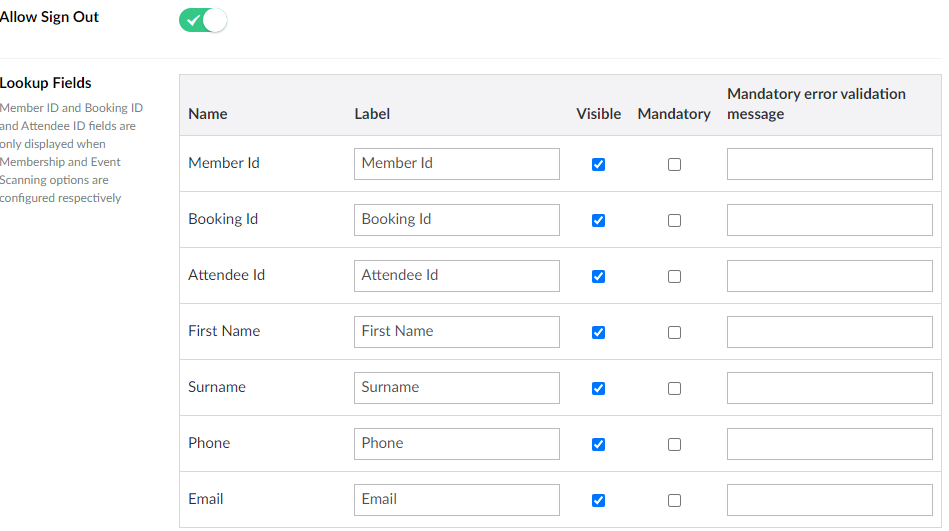Viewport: 949px width, 531px height.
Task: Click Phone mandatory error message field
Action: (x=829, y=444)
